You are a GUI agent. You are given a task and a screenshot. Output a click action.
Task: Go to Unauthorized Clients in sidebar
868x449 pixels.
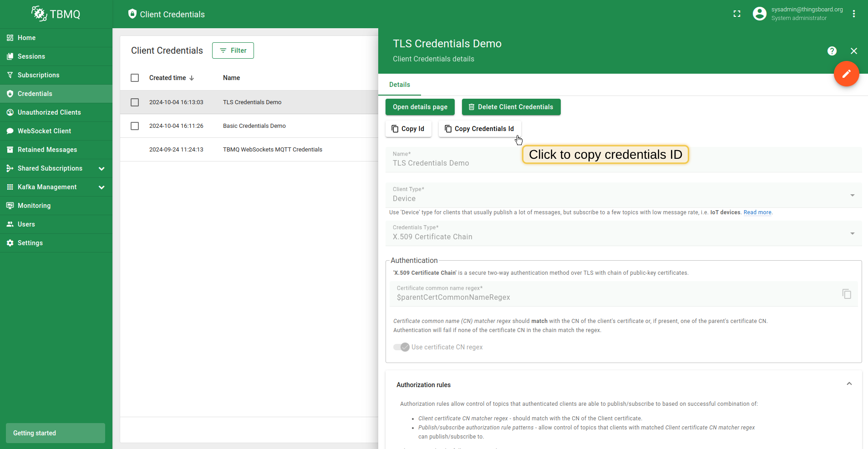pyautogui.click(x=49, y=112)
